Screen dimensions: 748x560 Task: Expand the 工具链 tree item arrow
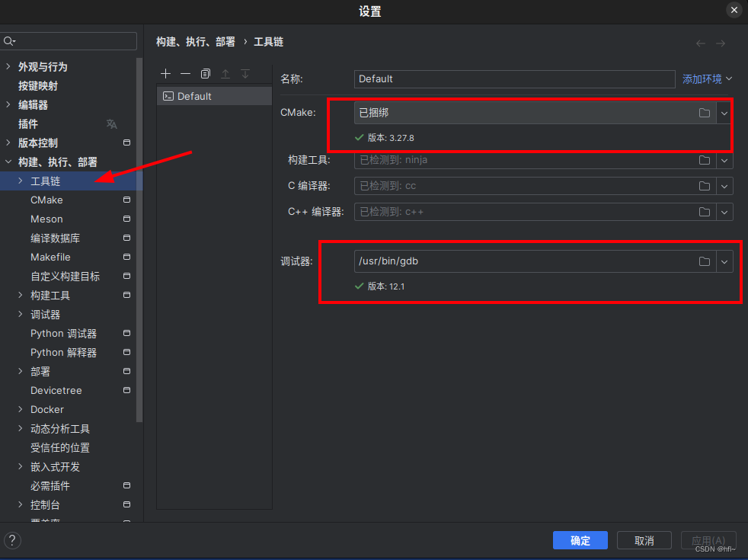19,181
